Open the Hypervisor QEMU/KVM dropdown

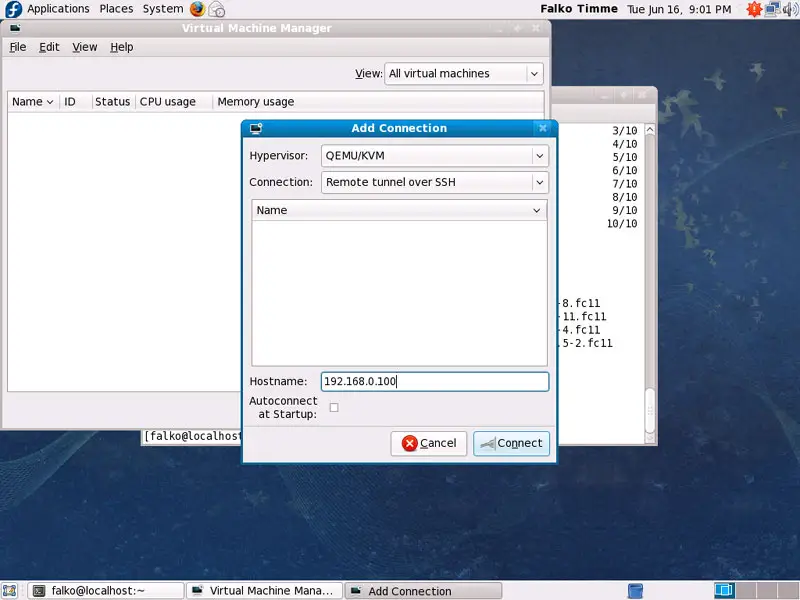[435, 156]
